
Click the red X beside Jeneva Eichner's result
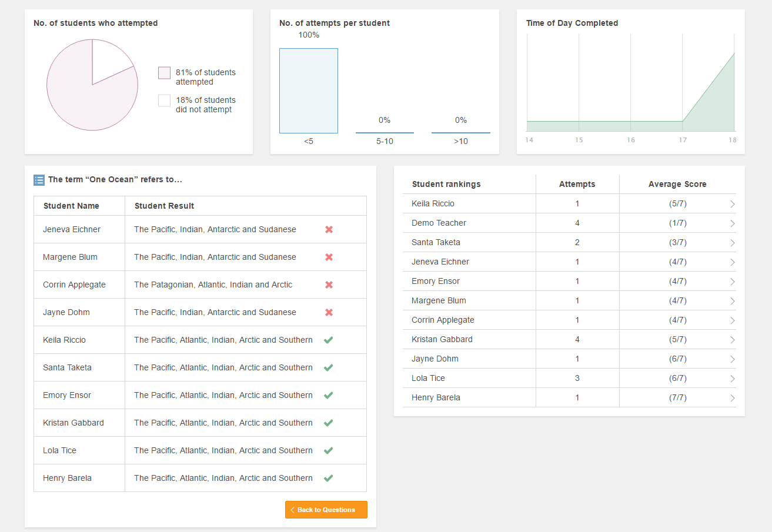click(x=328, y=229)
